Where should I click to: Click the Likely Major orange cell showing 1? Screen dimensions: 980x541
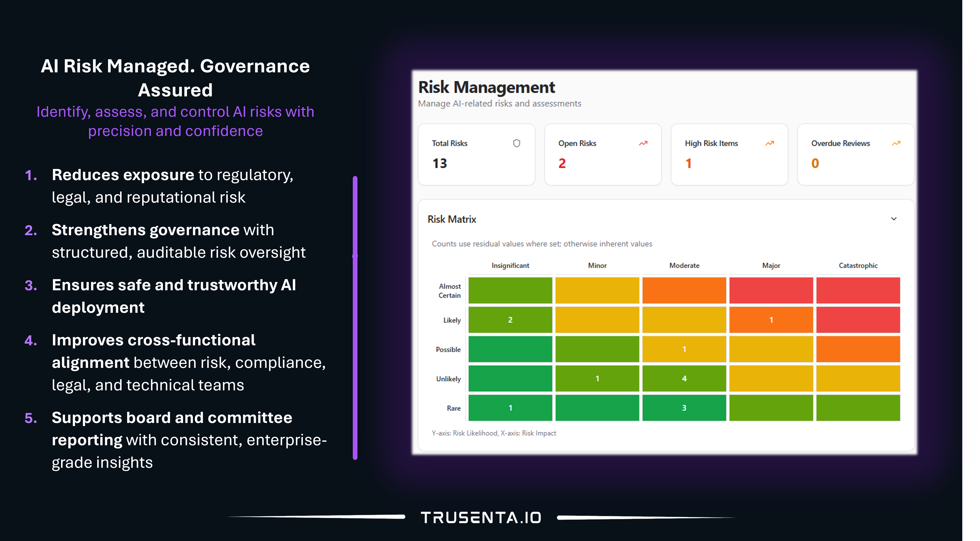(771, 319)
